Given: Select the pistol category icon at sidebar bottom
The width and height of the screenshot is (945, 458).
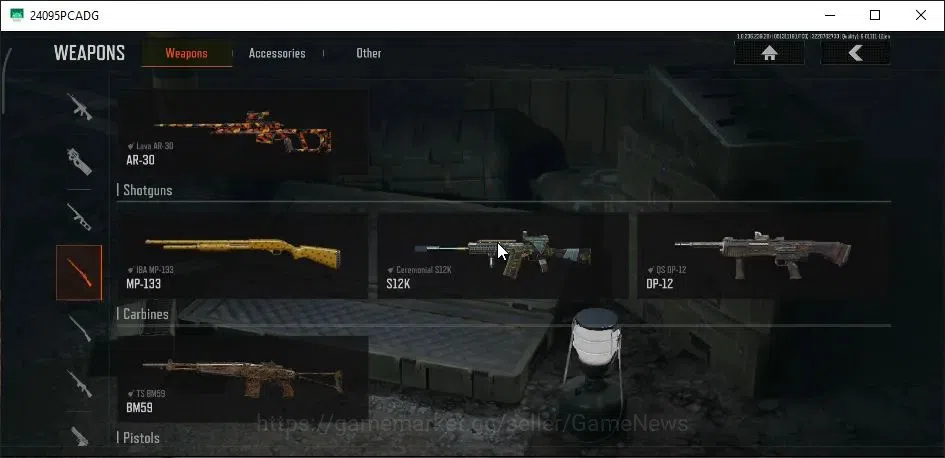Looking at the screenshot, I should [80, 436].
